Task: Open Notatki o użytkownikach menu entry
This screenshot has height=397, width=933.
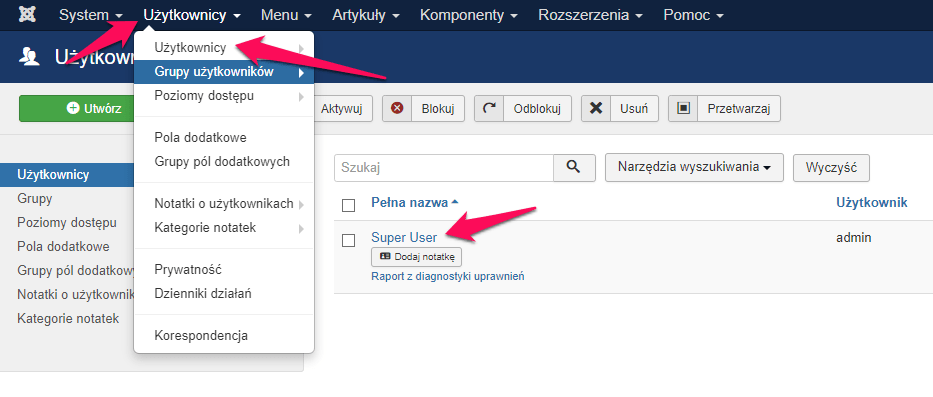Action: [x=224, y=204]
